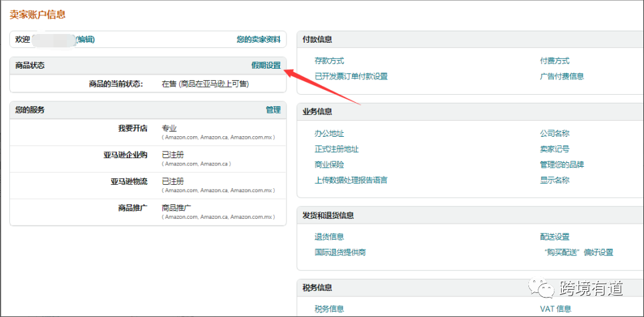Select the 亚马逊企业购 service row label
The image size is (644, 317).
tap(126, 155)
